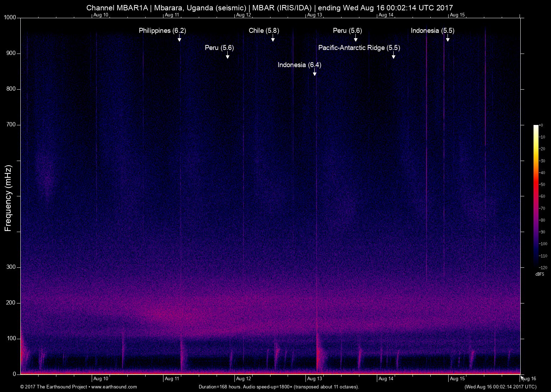
Task: Click the dBFS unit label under color scale
Action: [540, 274]
